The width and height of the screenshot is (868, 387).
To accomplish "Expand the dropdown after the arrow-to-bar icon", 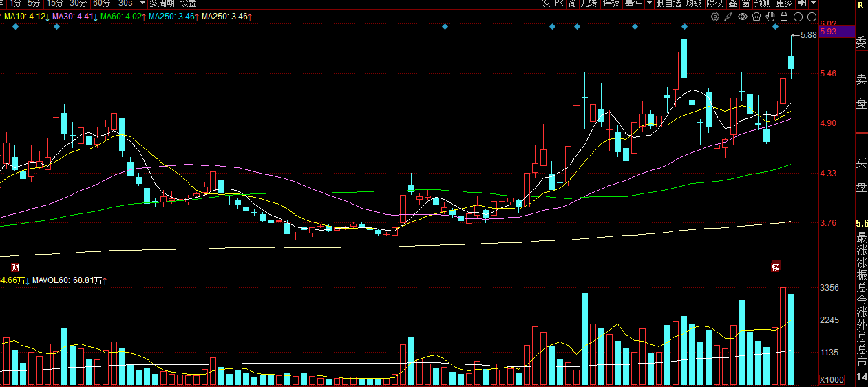I will tap(814, 3).
